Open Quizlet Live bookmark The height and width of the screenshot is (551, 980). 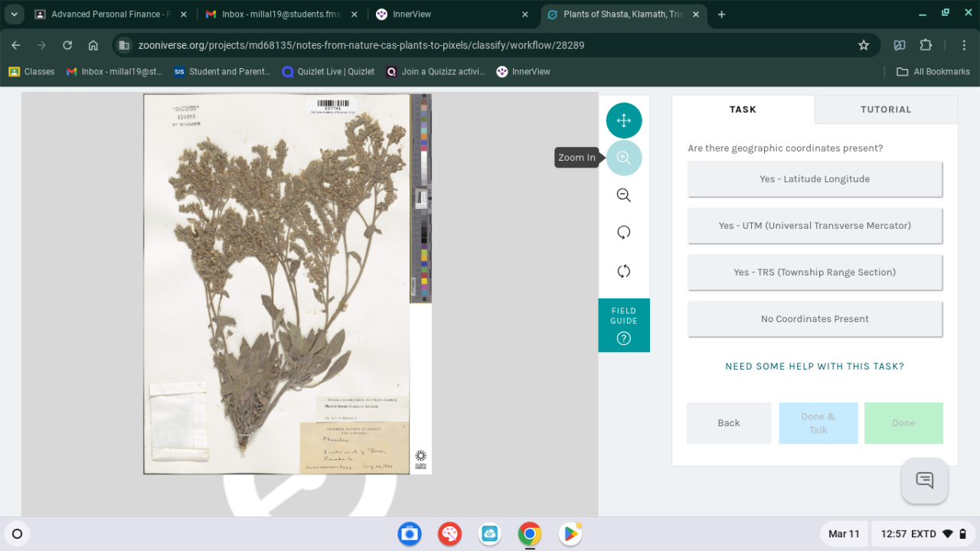point(328,71)
